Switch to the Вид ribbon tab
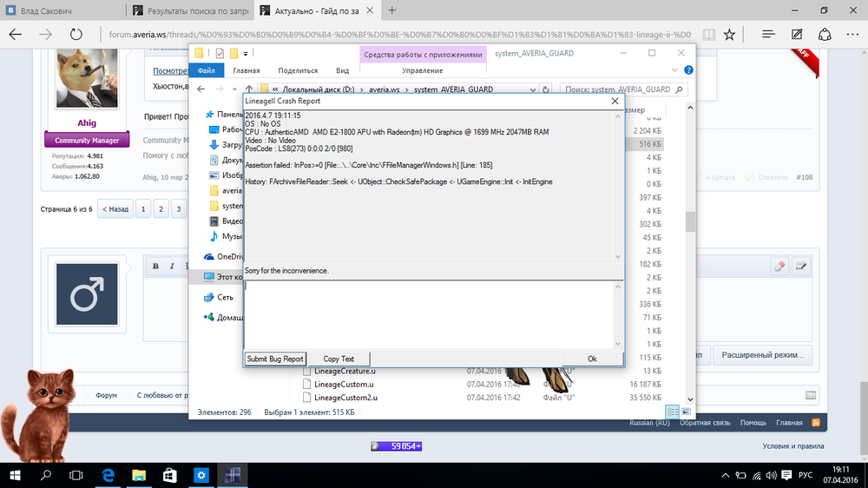Viewport: 868px width, 488px height. 342,70
